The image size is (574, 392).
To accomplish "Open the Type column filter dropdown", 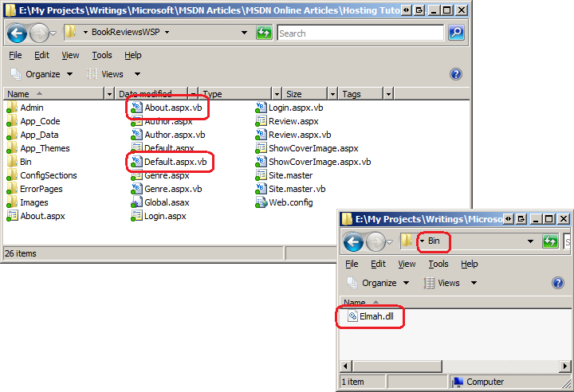I will (277, 94).
